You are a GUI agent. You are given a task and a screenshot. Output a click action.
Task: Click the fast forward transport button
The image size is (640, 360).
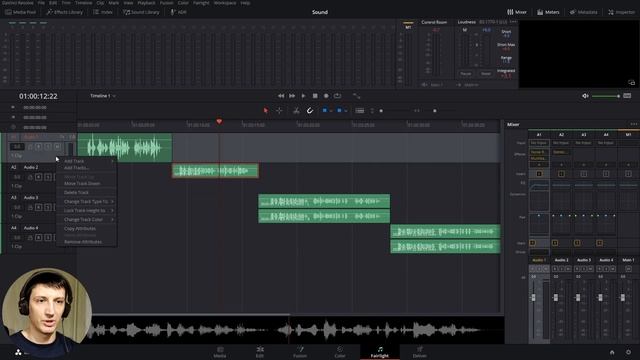[x=292, y=96]
